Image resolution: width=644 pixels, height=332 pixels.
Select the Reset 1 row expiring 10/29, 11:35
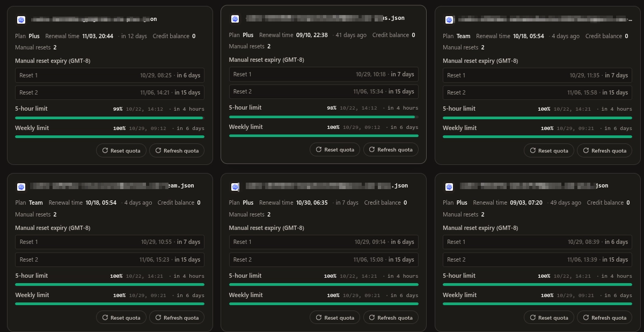point(538,75)
